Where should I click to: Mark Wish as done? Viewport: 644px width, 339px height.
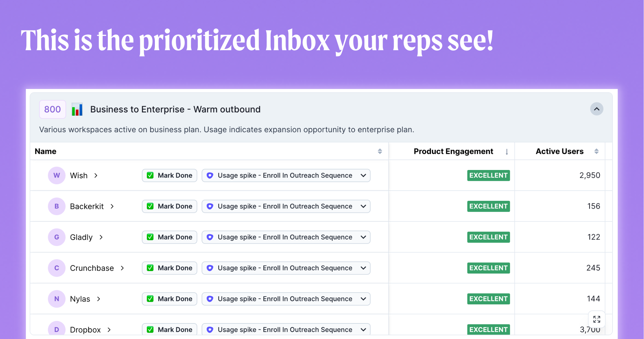[x=170, y=175]
